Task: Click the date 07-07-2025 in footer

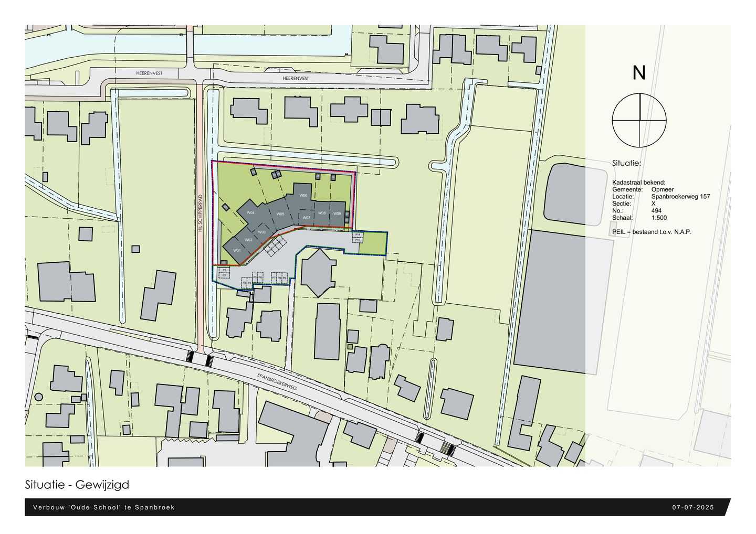Action: [x=693, y=507]
